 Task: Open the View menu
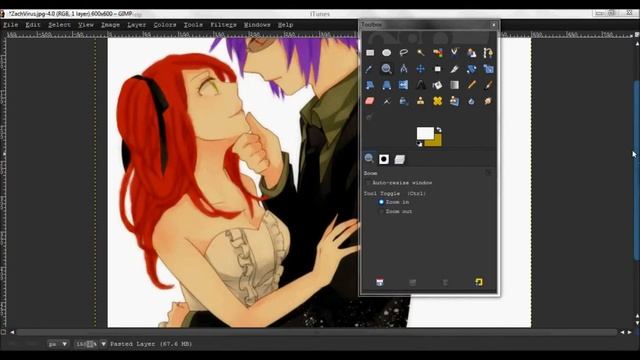tap(86, 25)
